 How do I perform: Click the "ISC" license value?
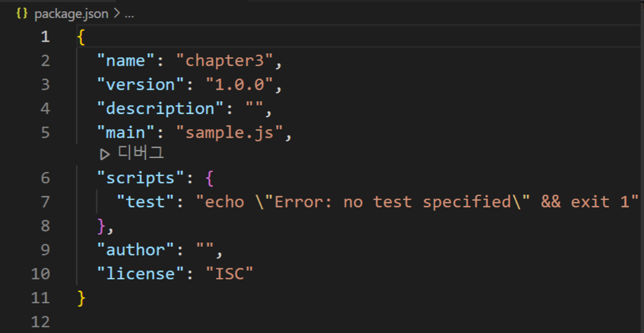point(230,274)
